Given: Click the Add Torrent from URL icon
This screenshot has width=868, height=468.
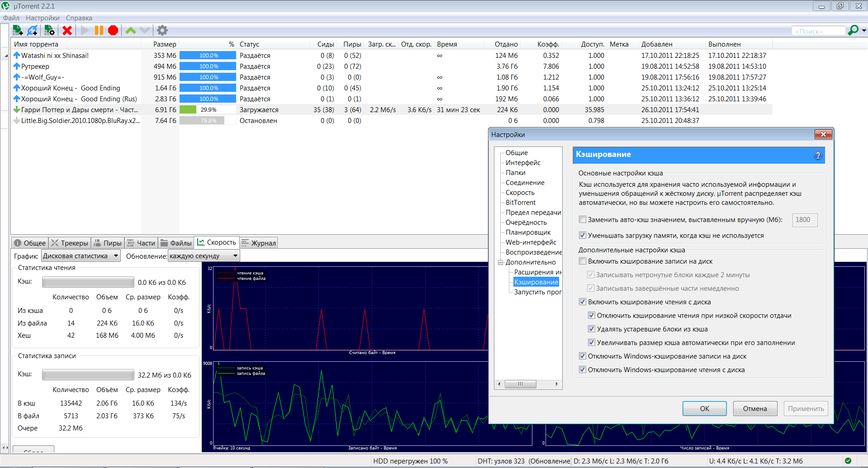Looking at the screenshot, I should tap(33, 30).
